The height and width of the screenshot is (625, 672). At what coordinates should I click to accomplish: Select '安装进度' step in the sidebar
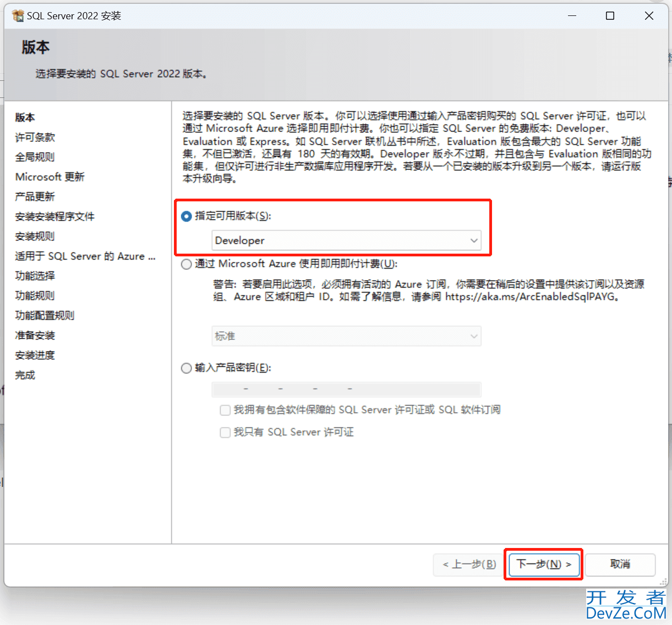pyautogui.click(x=35, y=355)
